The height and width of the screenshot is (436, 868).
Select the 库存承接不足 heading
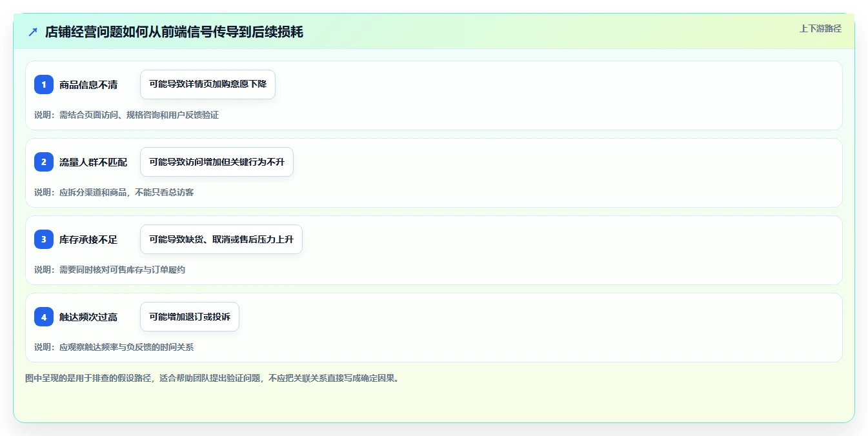(88, 239)
